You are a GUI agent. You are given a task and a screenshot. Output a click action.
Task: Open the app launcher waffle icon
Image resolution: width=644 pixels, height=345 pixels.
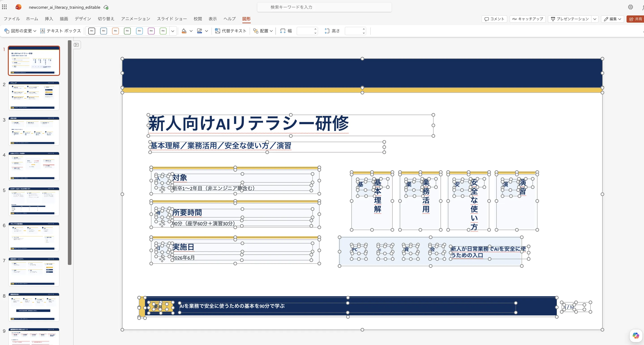(x=4, y=7)
